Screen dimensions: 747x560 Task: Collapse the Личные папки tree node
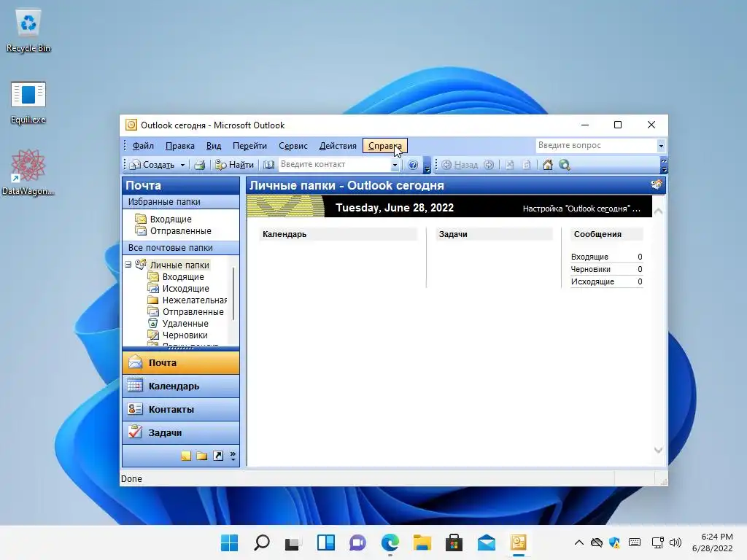point(128,265)
